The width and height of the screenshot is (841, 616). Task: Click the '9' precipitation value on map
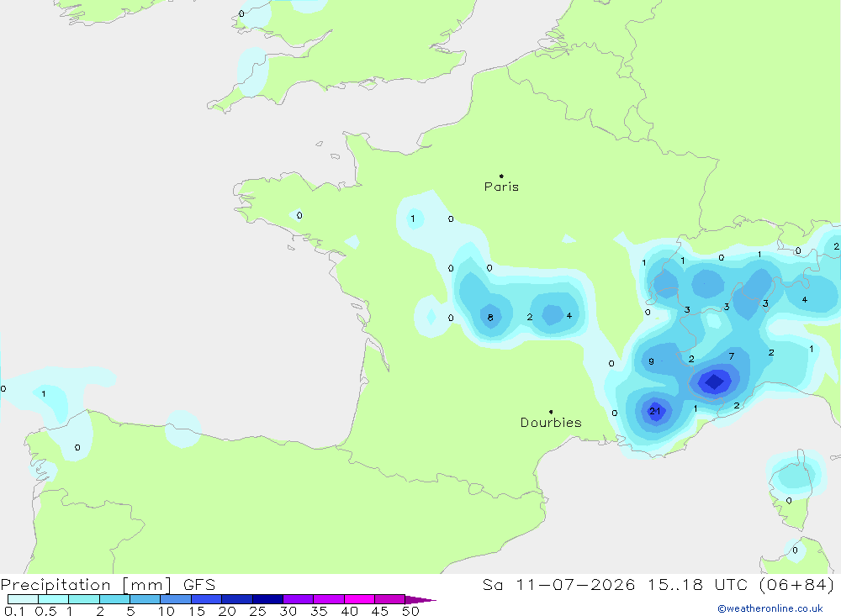(x=651, y=361)
